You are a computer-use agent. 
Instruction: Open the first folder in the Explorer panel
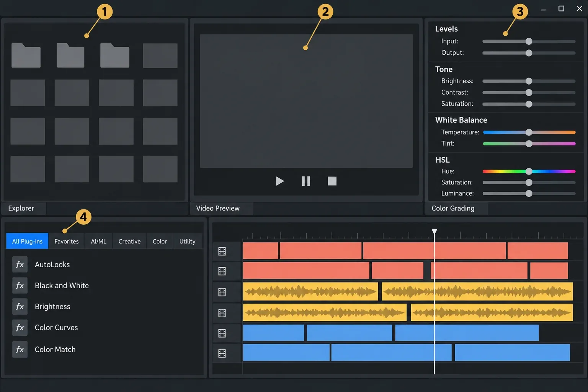point(26,55)
